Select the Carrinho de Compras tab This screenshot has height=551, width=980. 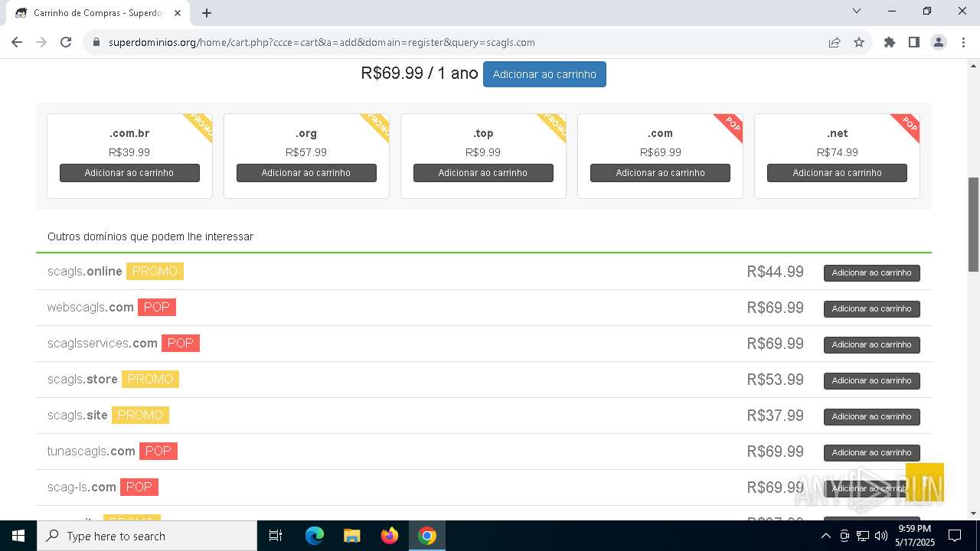(x=98, y=13)
